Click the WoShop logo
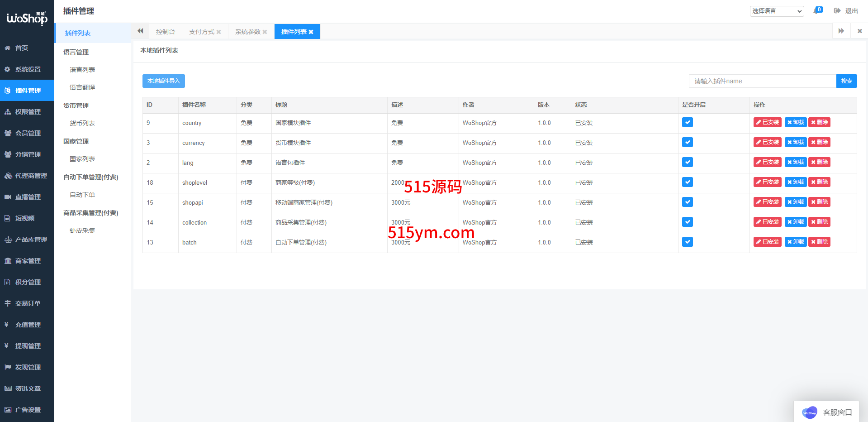The height and width of the screenshot is (422, 868). click(27, 18)
